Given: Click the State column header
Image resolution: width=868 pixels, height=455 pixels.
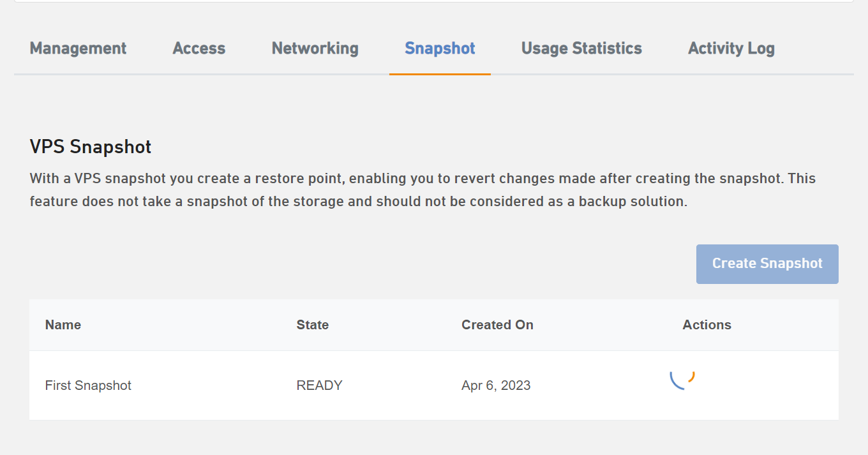Looking at the screenshot, I should pos(312,325).
